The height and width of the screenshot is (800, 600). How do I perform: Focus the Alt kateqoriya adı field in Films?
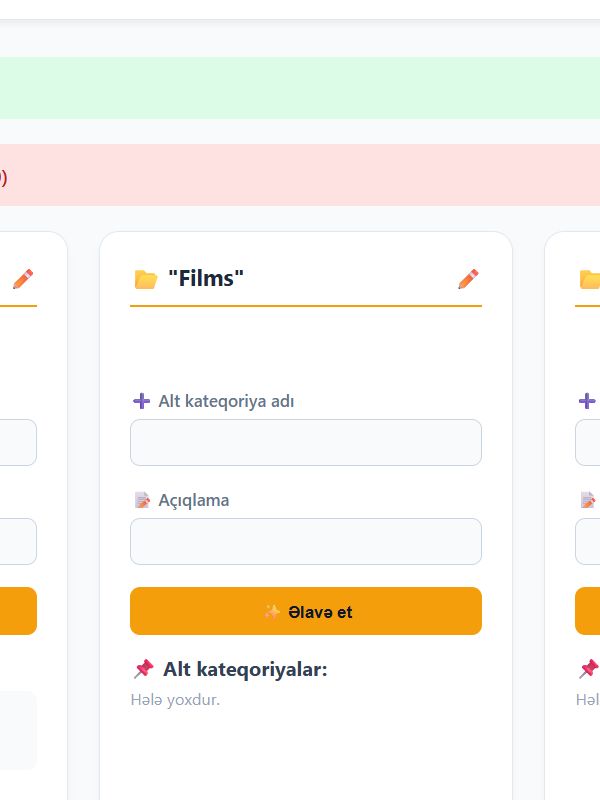[306, 442]
